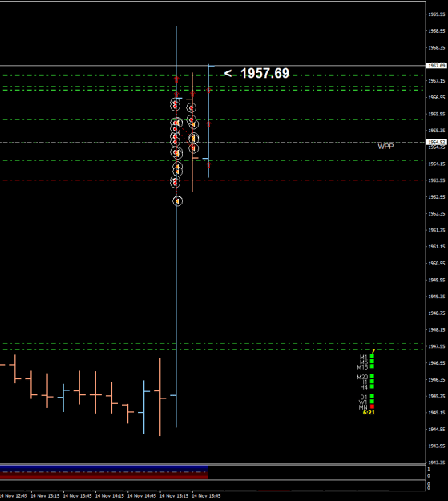This screenshot has height=501, width=448.
Task: Click the red MN trend square
Action: [372, 406]
